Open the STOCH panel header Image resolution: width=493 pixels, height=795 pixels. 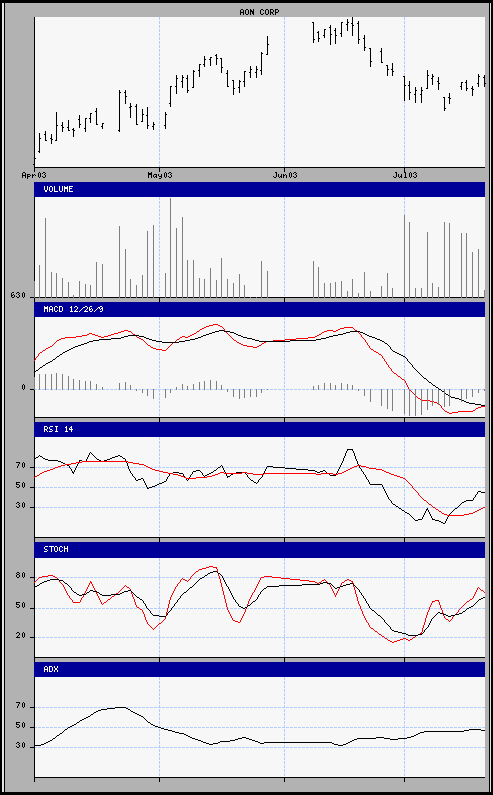click(x=260, y=550)
